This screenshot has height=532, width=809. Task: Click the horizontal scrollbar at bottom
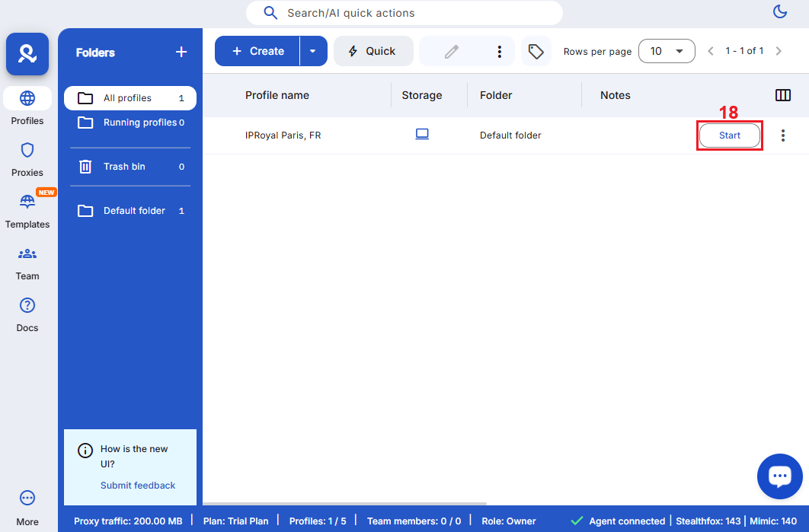[344, 504]
